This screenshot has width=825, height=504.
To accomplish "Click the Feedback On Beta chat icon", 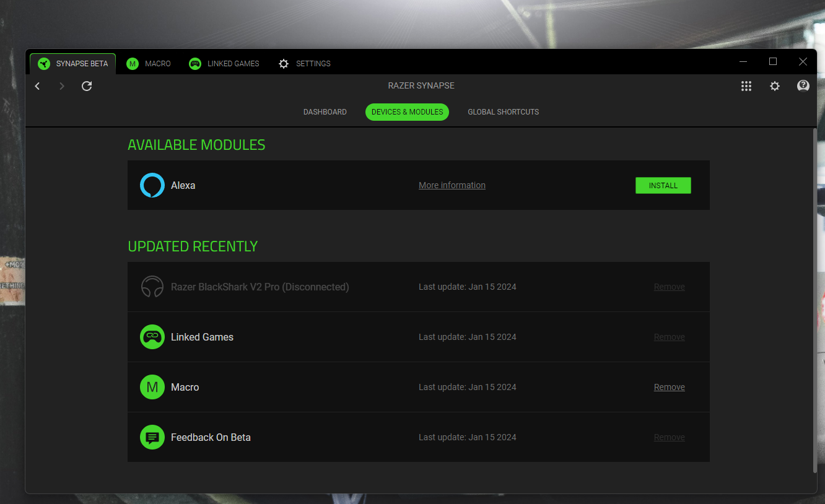I will tap(152, 437).
